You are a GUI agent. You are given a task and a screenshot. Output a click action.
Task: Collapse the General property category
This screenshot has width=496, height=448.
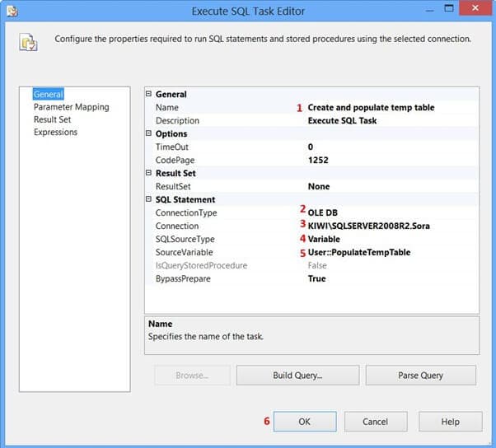pyautogui.click(x=149, y=95)
